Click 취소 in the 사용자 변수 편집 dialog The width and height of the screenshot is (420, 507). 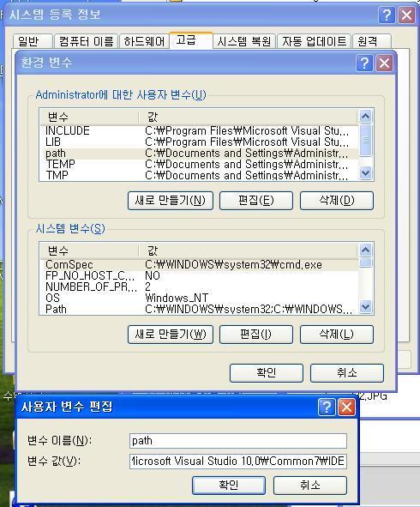[310, 485]
